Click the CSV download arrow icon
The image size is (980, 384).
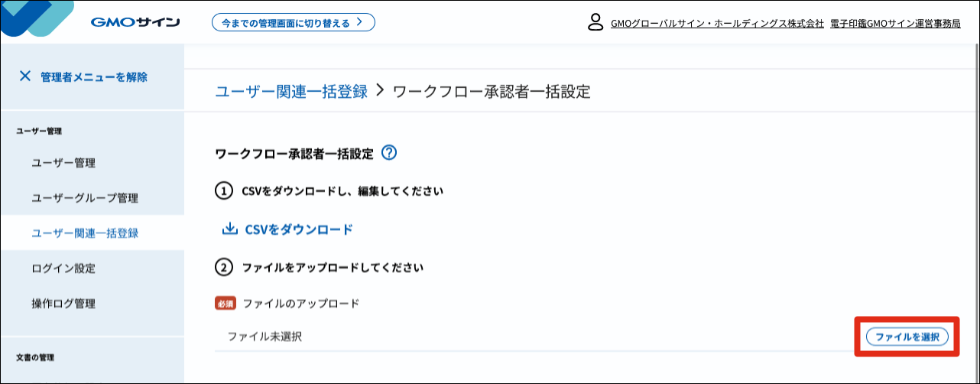[x=229, y=229]
